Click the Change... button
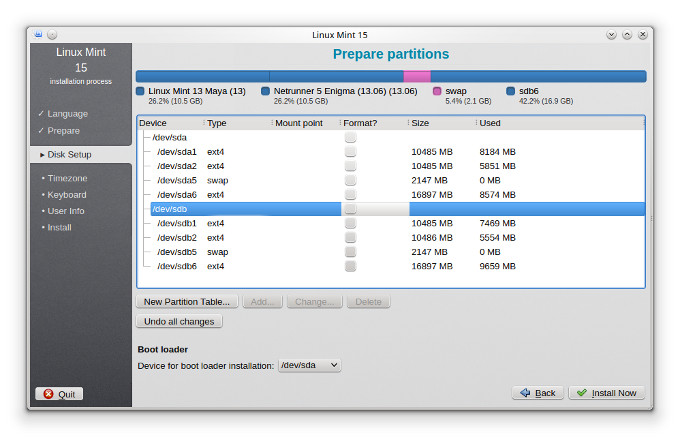Image resolution: width=680 pixels, height=437 pixels. (314, 302)
